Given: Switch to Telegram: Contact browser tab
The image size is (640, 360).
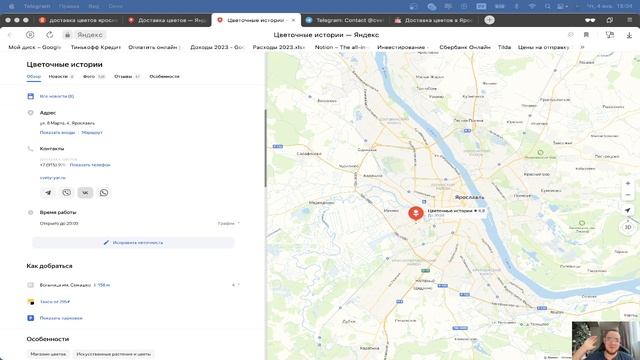Looking at the screenshot, I should pyautogui.click(x=345, y=20).
